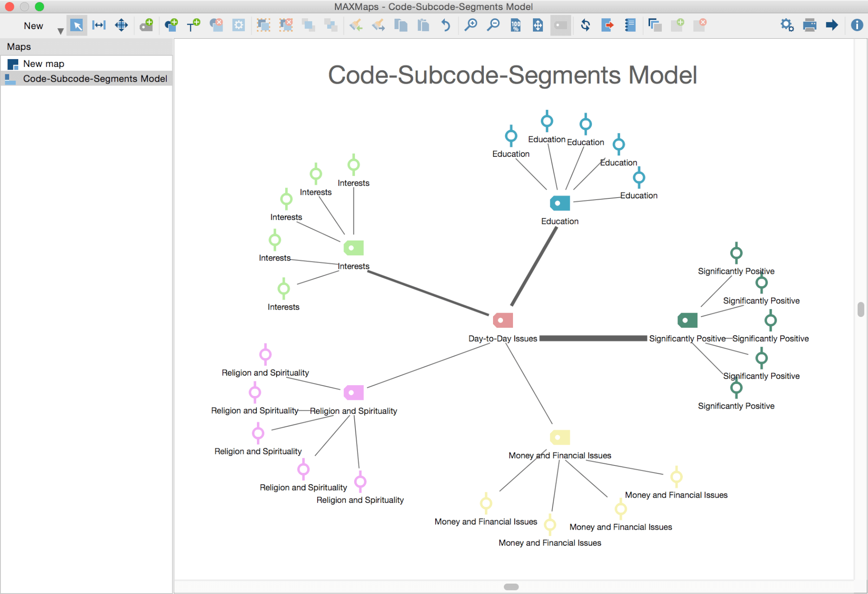The image size is (868, 594).
Task: Click the thick line to Significantly Positive
Action: pyautogui.click(x=593, y=338)
